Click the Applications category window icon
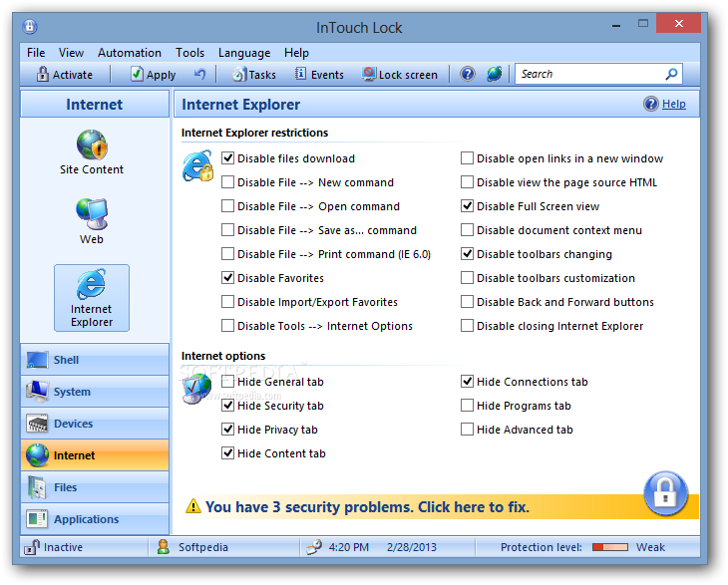The height and width of the screenshot is (585, 728). 37,519
